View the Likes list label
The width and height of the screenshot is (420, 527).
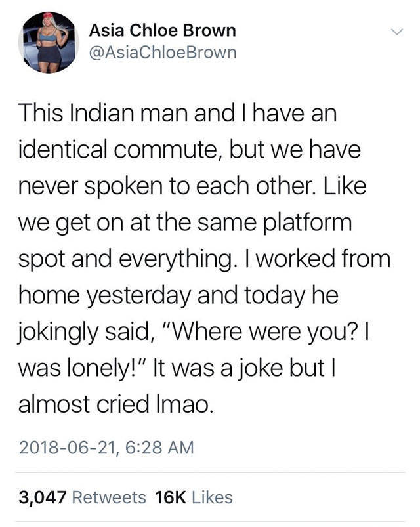pyautogui.click(x=213, y=497)
